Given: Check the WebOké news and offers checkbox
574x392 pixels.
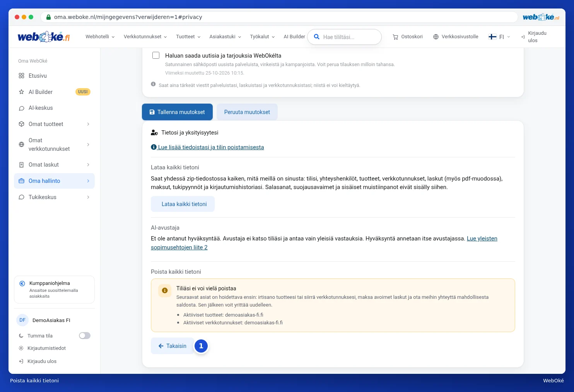Looking at the screenshot, I should coord(156,55).
